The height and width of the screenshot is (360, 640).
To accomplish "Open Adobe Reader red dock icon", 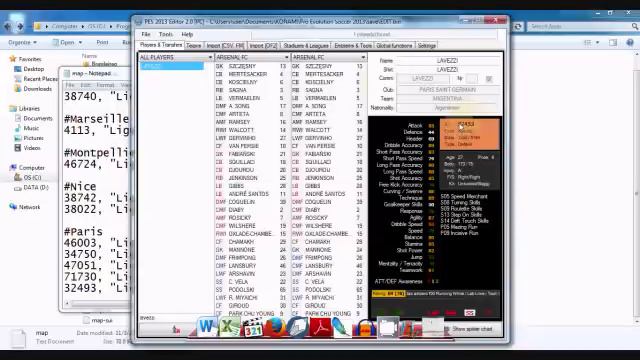I will click(x=321, y=327).
